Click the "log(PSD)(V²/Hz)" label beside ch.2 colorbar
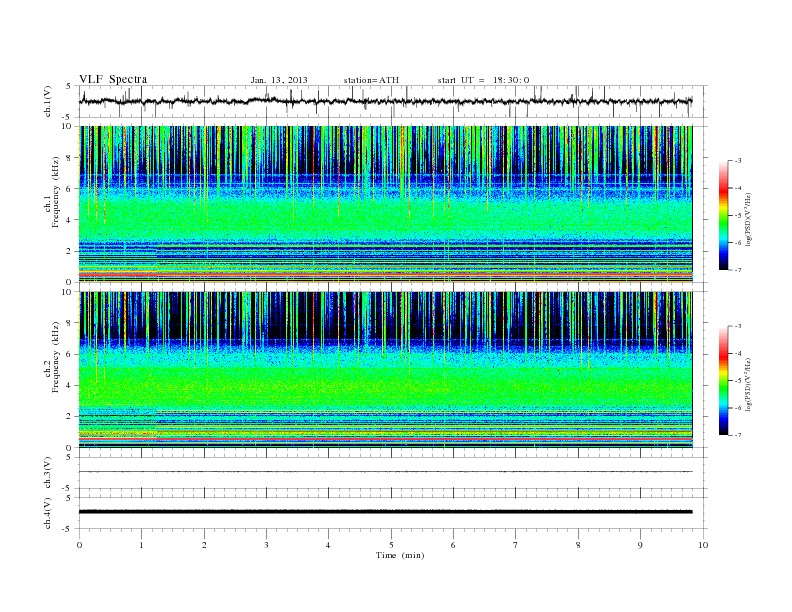 749,384
